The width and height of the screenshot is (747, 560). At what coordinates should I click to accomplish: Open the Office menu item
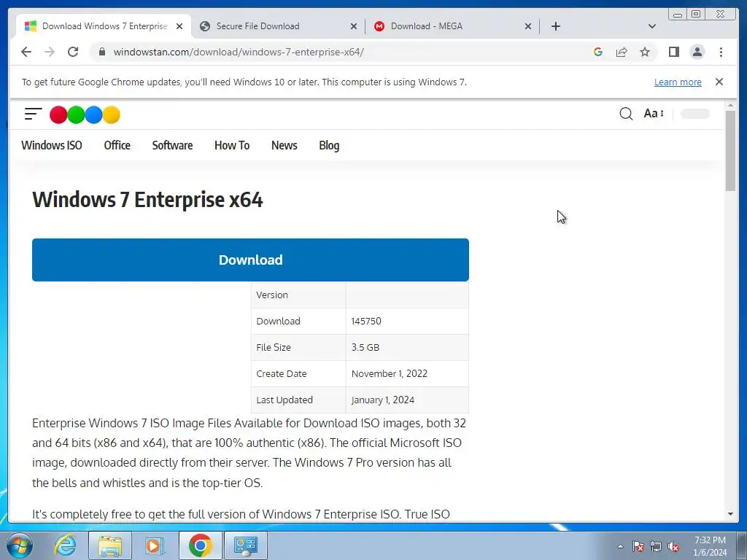click(117, 145)
